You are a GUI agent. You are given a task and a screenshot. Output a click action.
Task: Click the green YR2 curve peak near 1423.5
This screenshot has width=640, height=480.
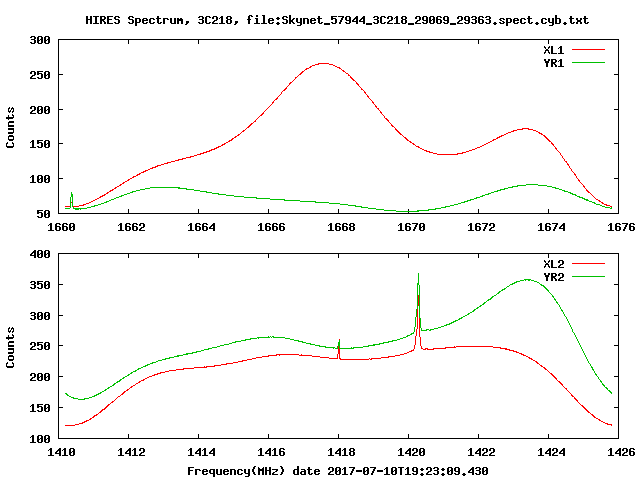pos(527,280)
